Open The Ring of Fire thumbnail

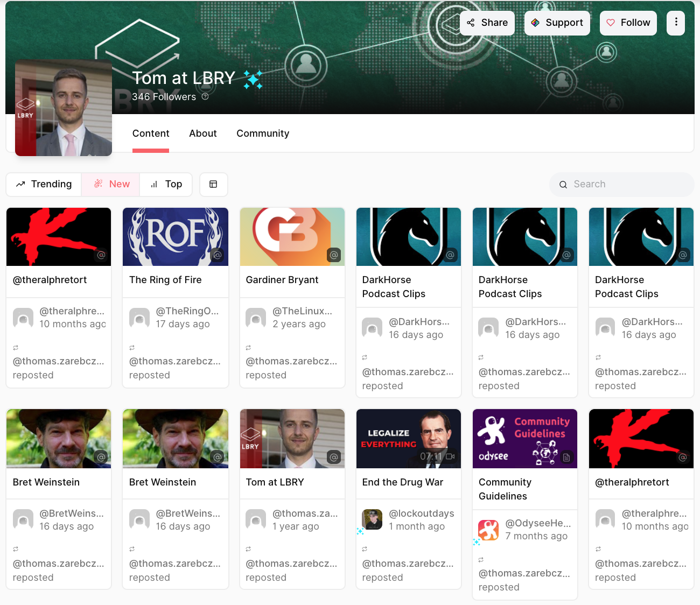click(x=176, y=237)
